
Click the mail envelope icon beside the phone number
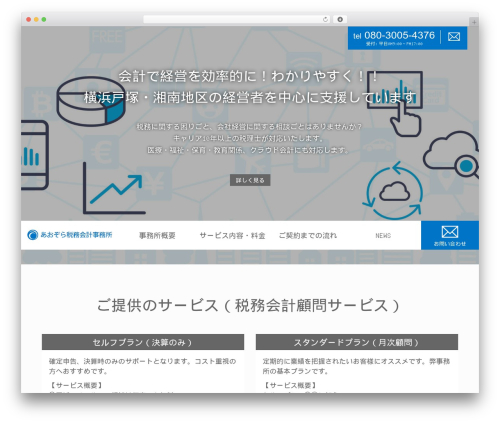point(454,37)
